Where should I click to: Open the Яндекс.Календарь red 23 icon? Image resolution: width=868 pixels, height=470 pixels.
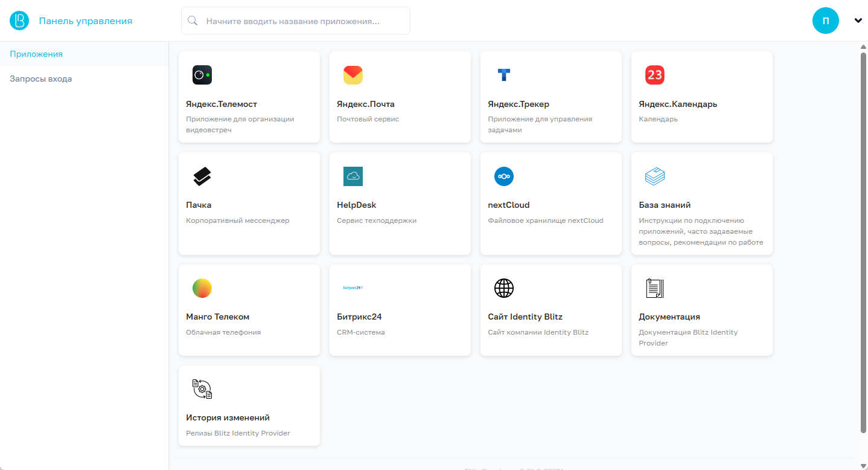[655, 75]
